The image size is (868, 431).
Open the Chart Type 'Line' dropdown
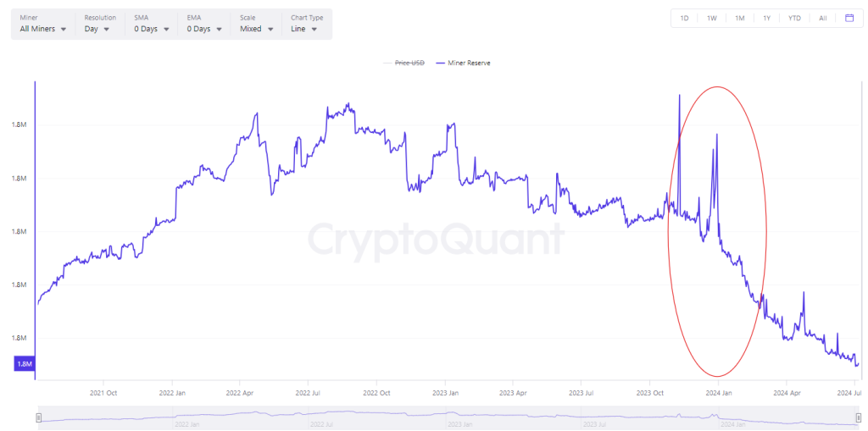point(304,29)
